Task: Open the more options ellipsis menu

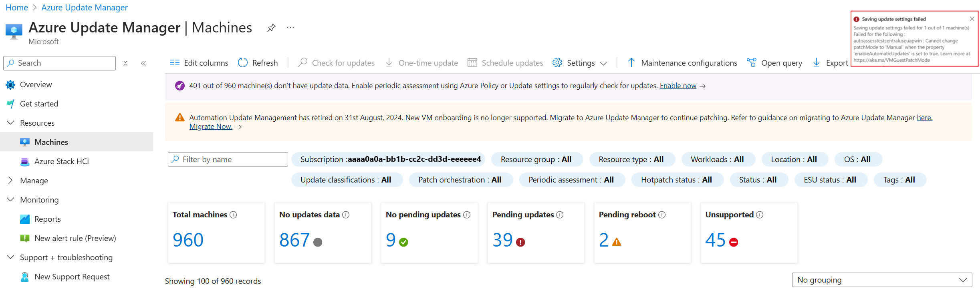Action: click(x=290, y=28)
